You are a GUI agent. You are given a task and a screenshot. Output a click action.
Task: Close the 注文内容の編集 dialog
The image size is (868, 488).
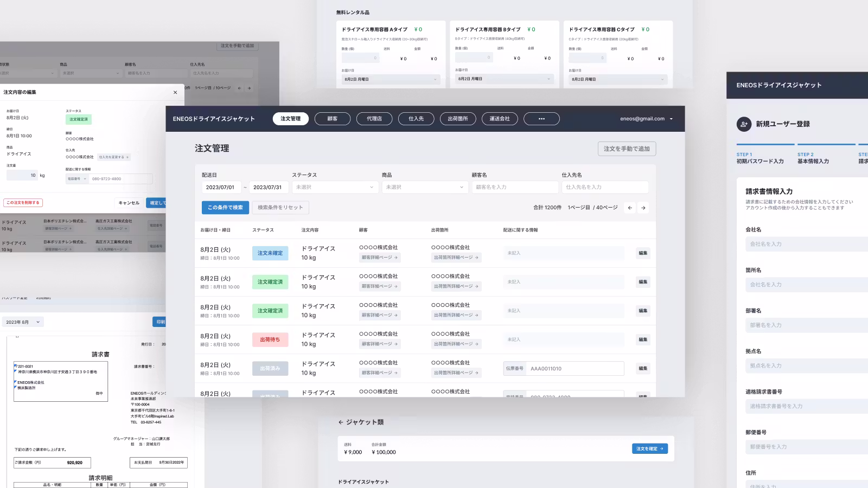(175, 93)
